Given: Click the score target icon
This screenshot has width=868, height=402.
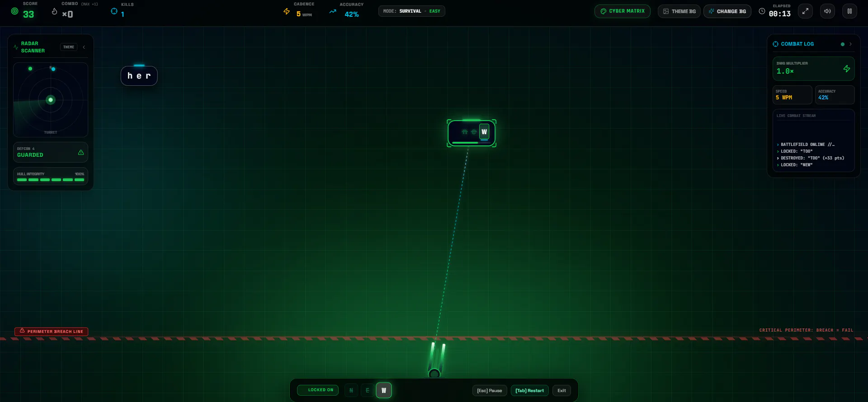Looking at the screenshot, I should tap(14, 11).
